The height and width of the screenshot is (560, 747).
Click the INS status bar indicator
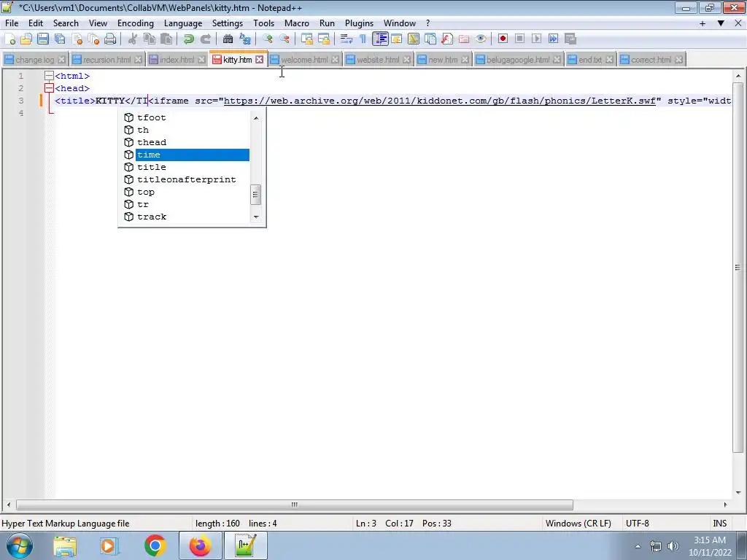coord(719,524)
